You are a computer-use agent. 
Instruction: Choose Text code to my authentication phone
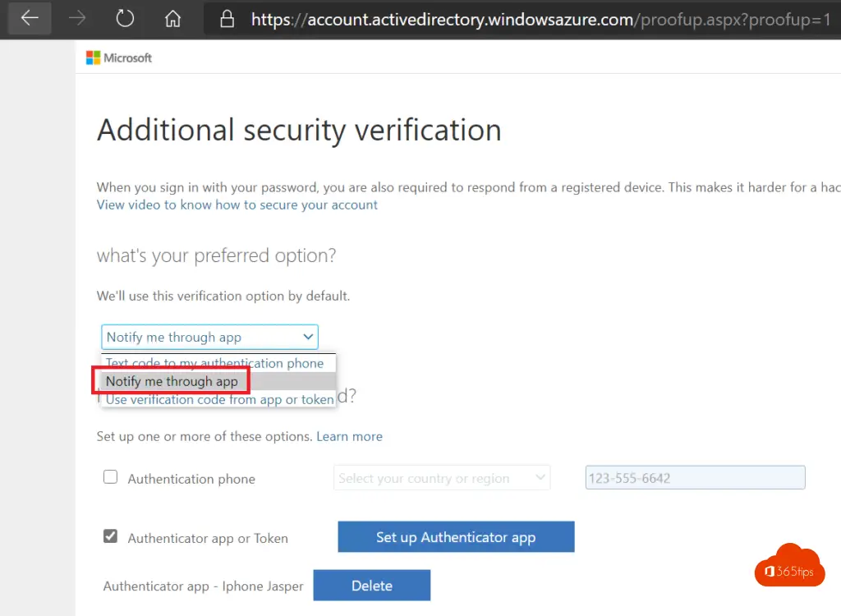pyautogui.click(x=218, y=363)
